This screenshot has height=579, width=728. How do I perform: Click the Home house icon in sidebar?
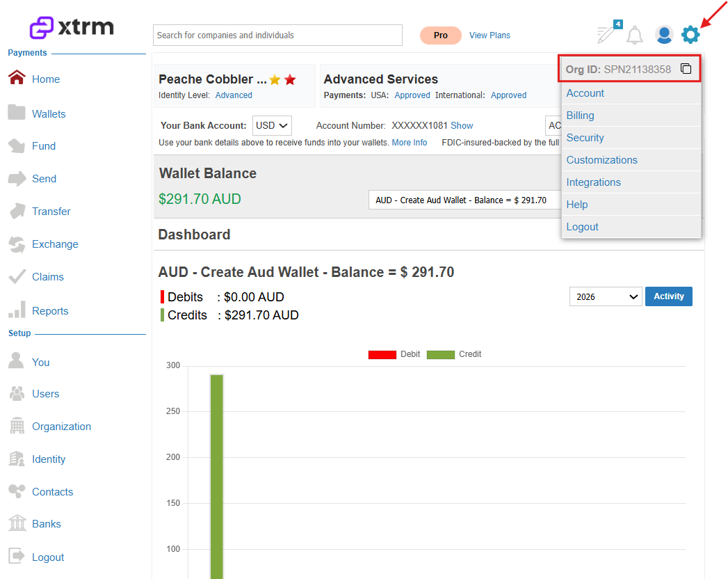17,78
